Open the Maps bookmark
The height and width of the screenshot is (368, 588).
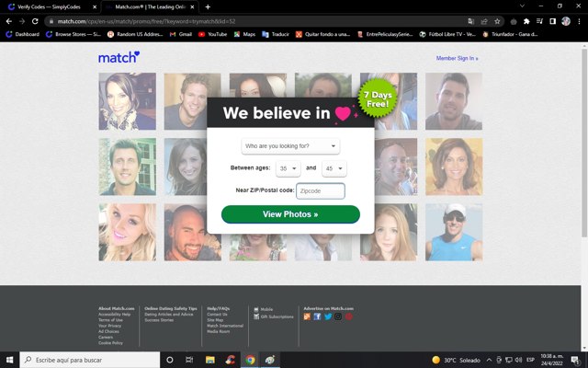[244, 34]
